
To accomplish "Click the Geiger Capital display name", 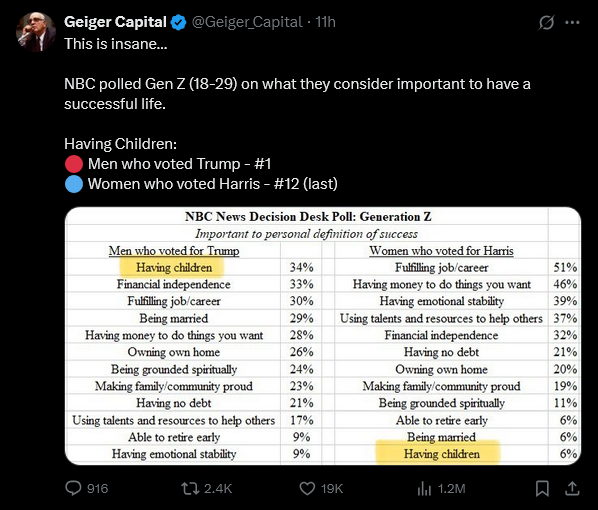I will [x=115, y=22].
